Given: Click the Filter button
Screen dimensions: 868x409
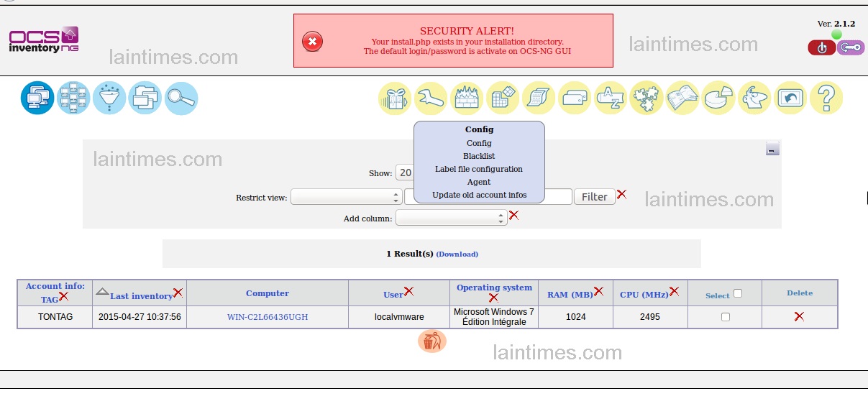Looking at the screenshot, I should (595, 197).
